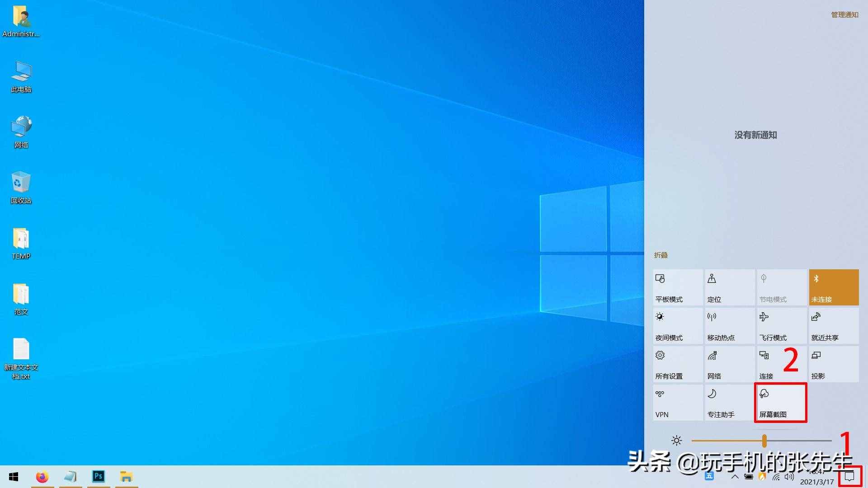Image resolution: width=868 pixels, height=488 pixels.
Task: Select Administrator folder desktop icon
Action: [21, 22]
